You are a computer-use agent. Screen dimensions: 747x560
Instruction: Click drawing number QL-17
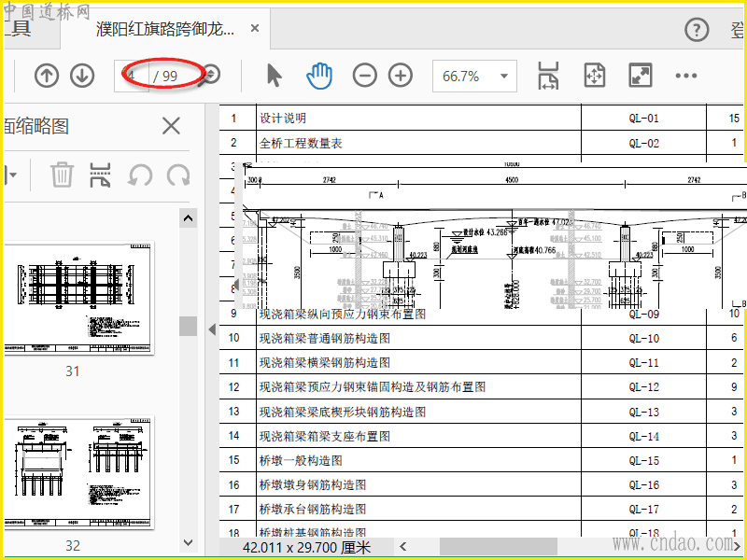[x=643, y=509]
